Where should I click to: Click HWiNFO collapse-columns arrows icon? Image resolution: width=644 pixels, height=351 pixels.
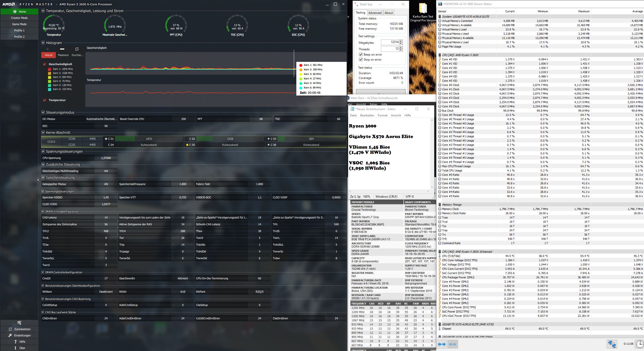(453, 344)
